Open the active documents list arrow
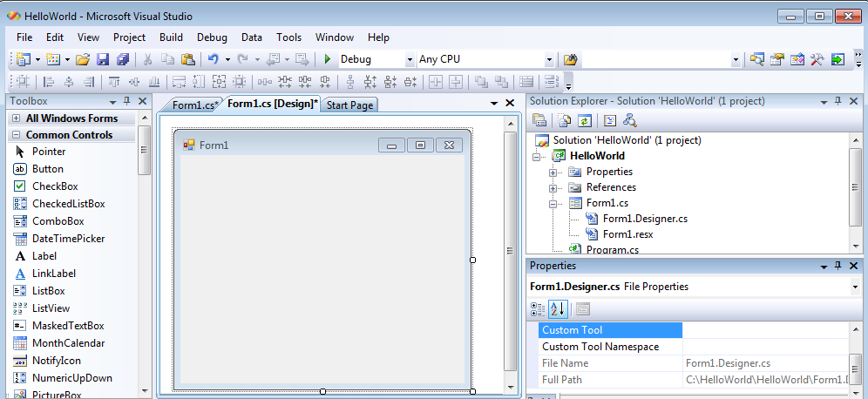This screenshot has width=868, height=399. [x=494, y=103]
